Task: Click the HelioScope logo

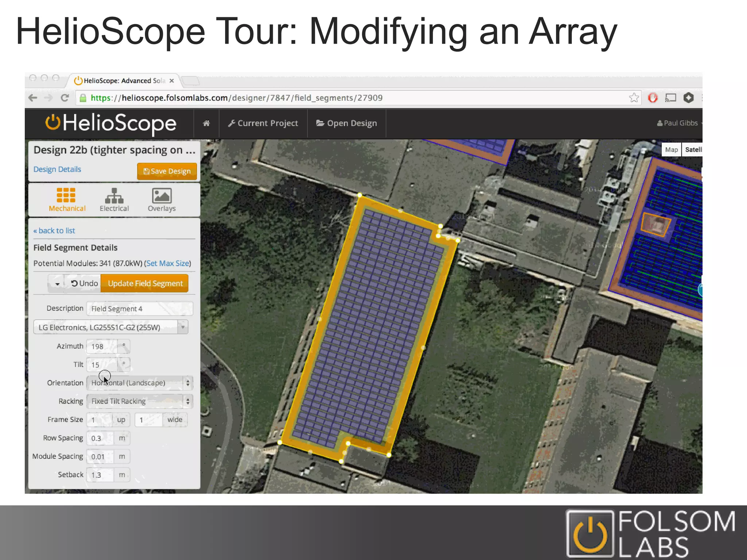Action: pyautogui.click(x=111, y=123)
